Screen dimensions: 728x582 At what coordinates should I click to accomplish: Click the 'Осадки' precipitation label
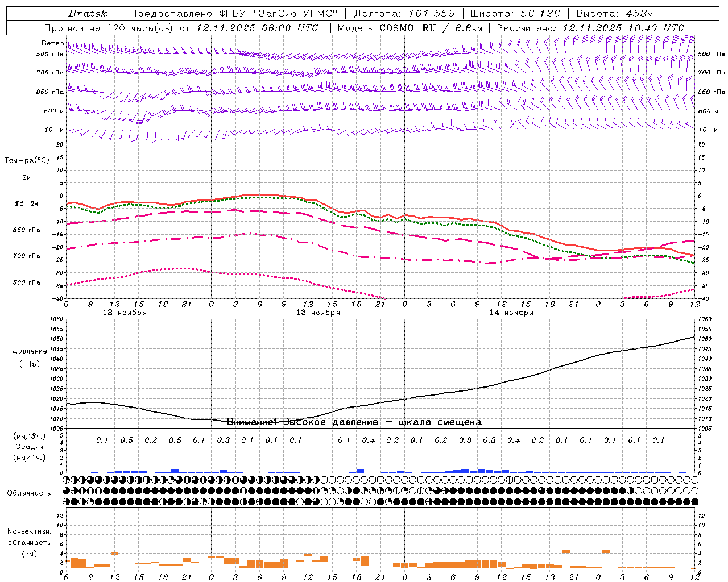tap(30, 447)
